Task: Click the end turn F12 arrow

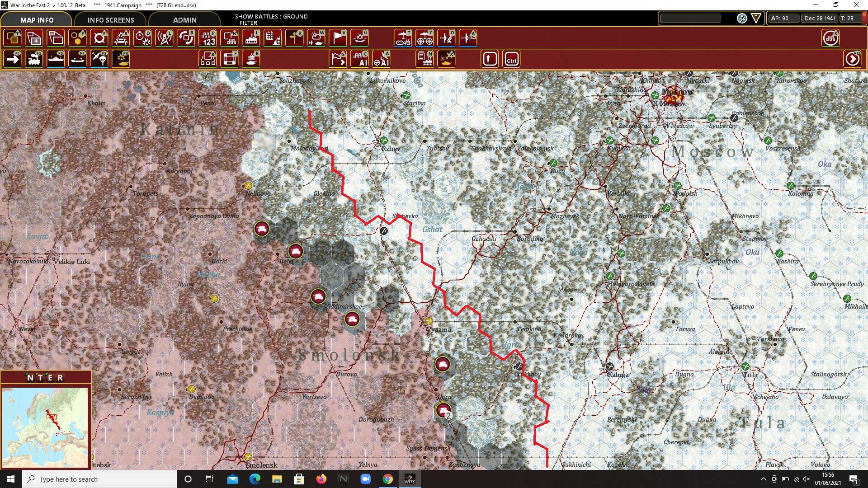Action: pos(853,59)
